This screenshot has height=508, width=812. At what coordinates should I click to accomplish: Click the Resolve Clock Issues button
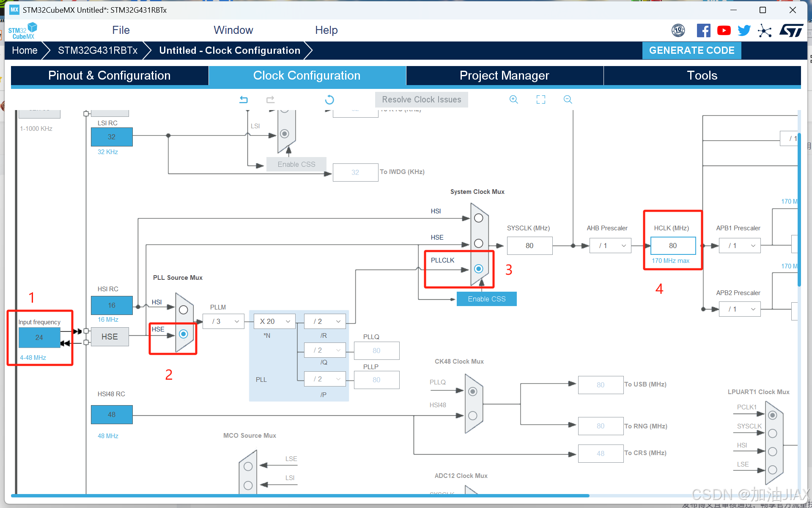[x=422, y=99]
